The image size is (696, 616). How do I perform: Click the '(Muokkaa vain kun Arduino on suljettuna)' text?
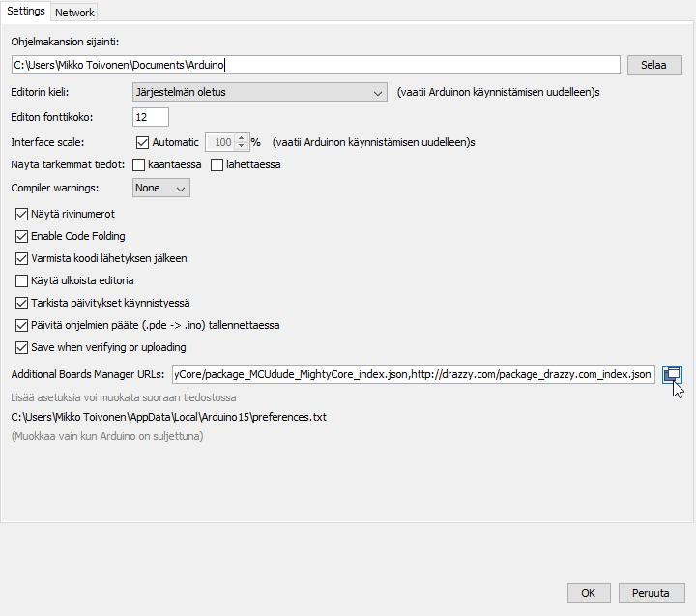click(x=107, y=436)
